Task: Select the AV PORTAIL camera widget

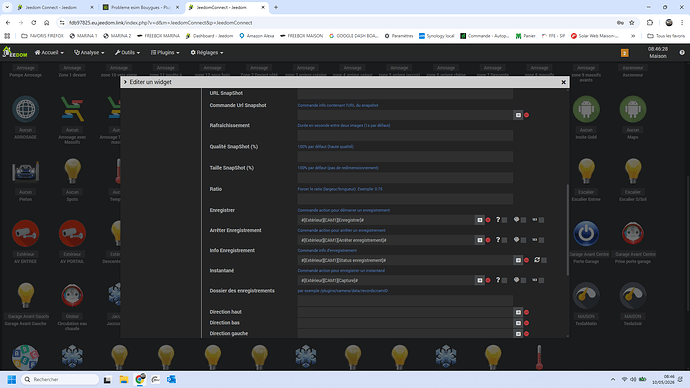Action: 72,233
